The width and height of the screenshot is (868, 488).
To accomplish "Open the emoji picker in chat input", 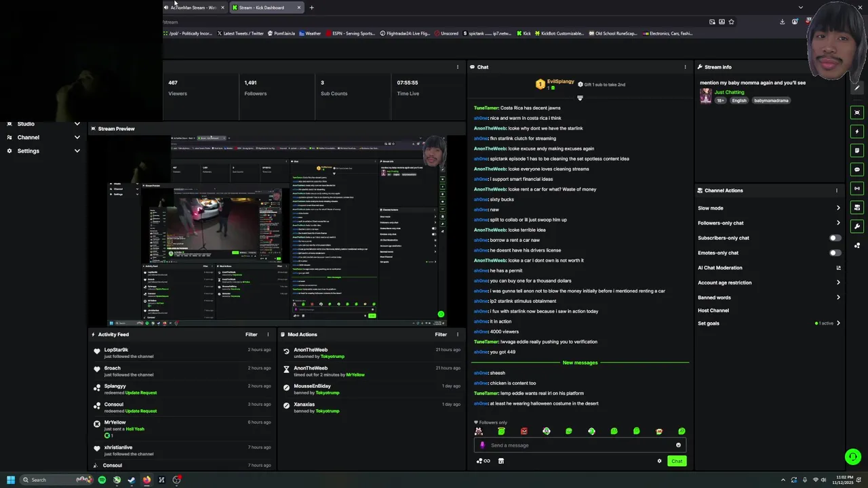I will (x=678, y=445).
